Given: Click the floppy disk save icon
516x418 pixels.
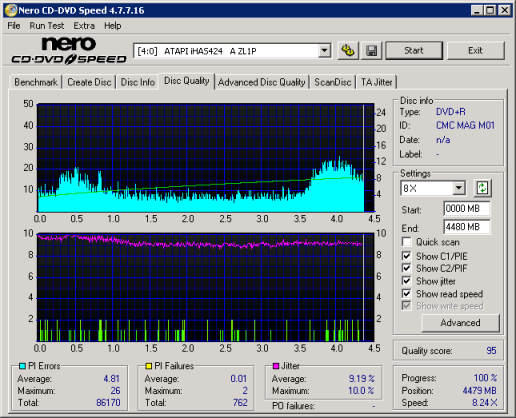Looking at the screenshot, I should coord(371,51).
